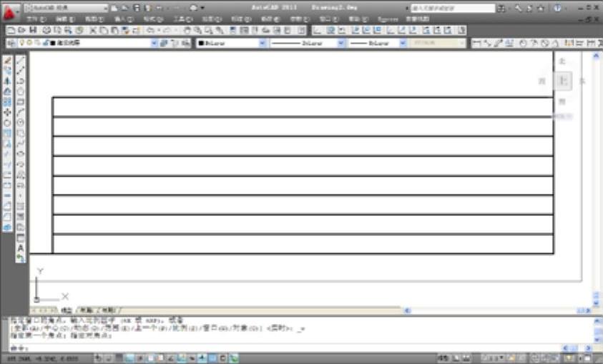603x364 pixels.
Task: Select the Rotate tool in Modify toolbar
Action: (7, 122)
